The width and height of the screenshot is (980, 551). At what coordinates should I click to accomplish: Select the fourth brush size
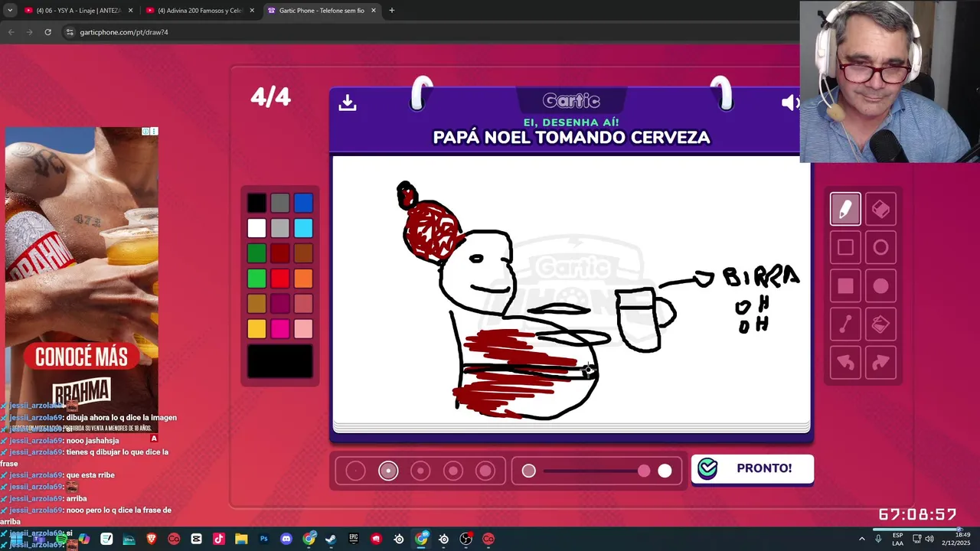(x=453, y=471)
